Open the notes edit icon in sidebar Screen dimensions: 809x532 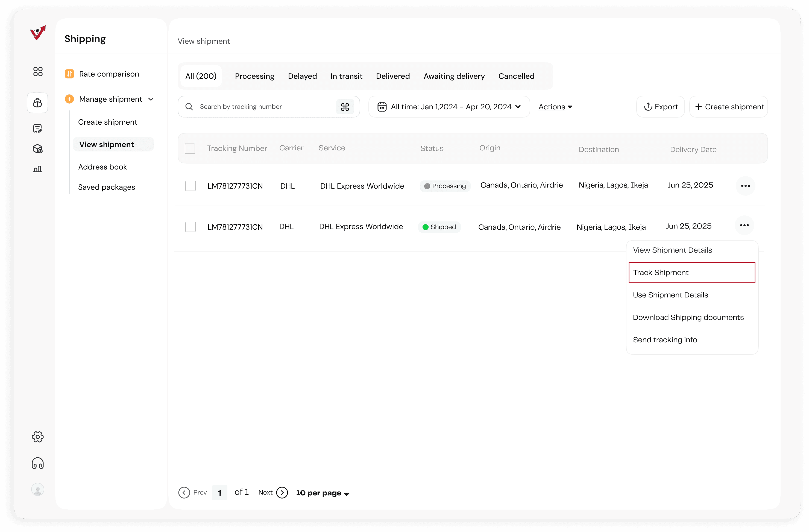(37, 128)
